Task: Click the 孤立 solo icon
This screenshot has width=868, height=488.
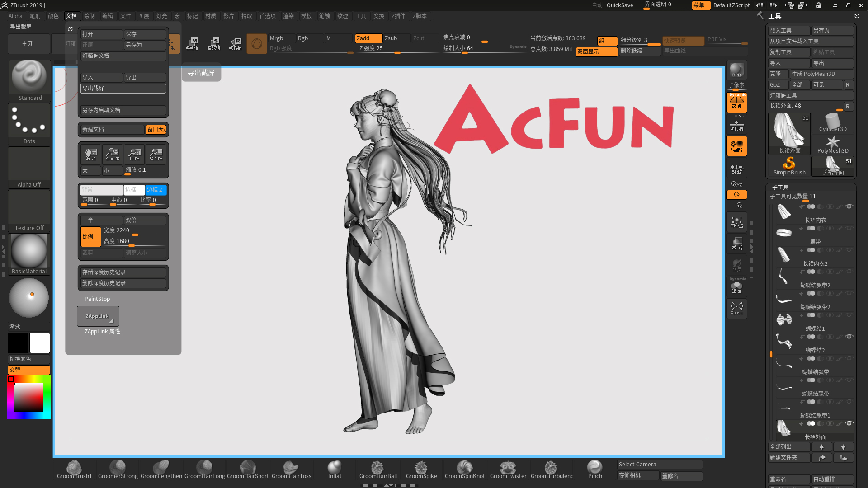Action: pyautogui.click(x=736, y=286)
